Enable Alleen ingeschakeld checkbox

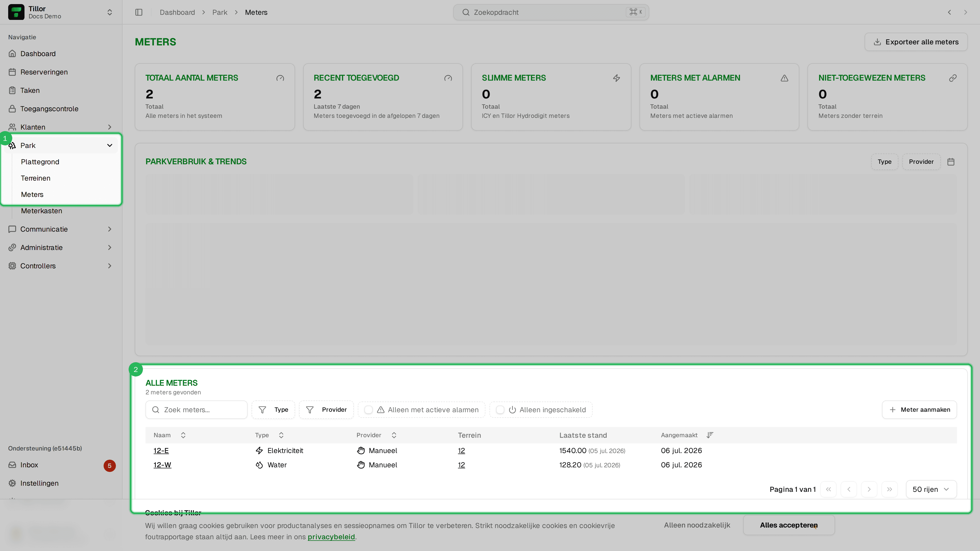pos(500,409)
